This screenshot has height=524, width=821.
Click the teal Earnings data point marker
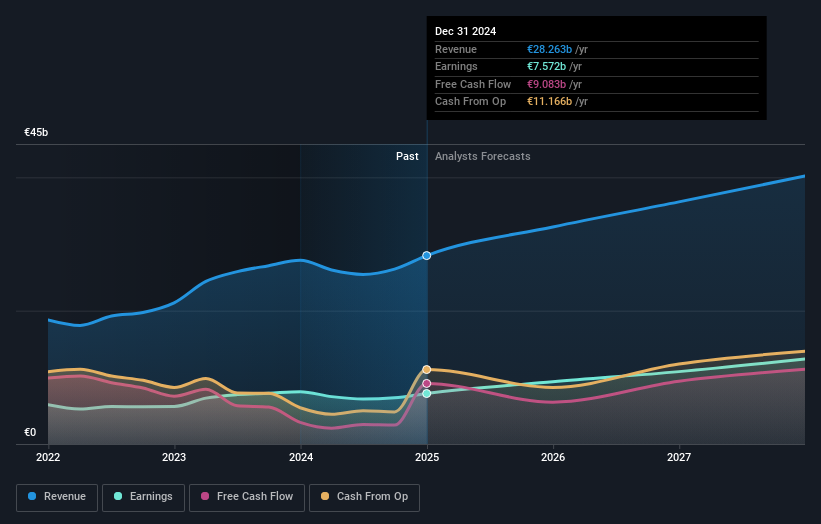pos(427,394)
